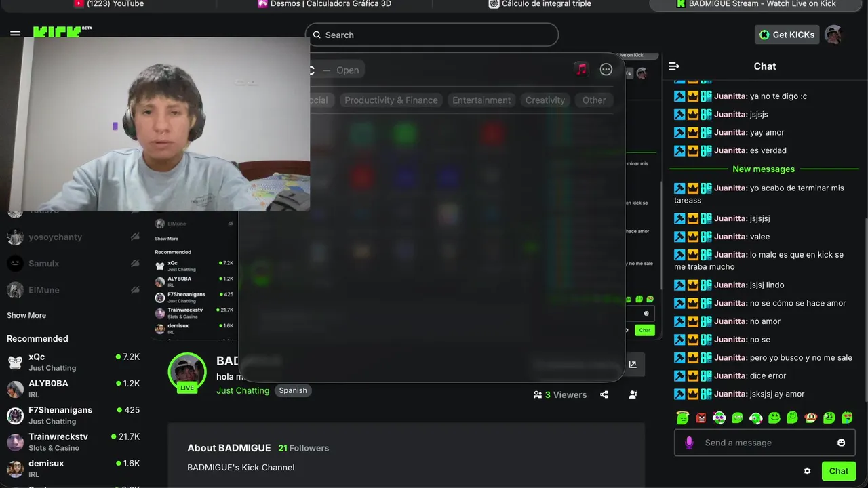
Task: Click Show More in the stream preview
Action: [166, 239]
